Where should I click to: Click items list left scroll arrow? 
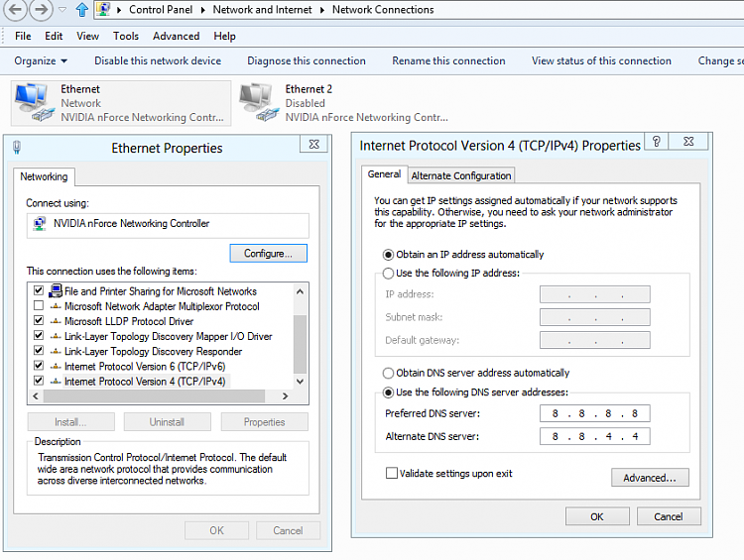click(x=36, y=395)
